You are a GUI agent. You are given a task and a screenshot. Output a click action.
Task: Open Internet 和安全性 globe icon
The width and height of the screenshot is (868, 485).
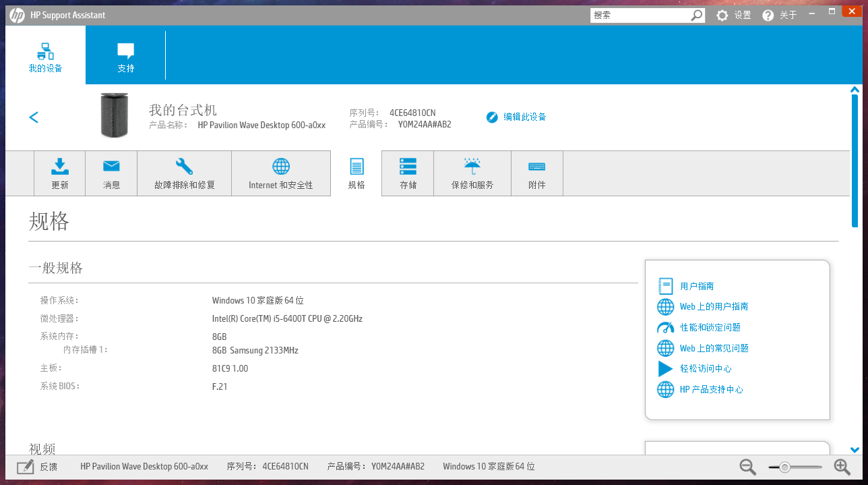tap(281, 166)
